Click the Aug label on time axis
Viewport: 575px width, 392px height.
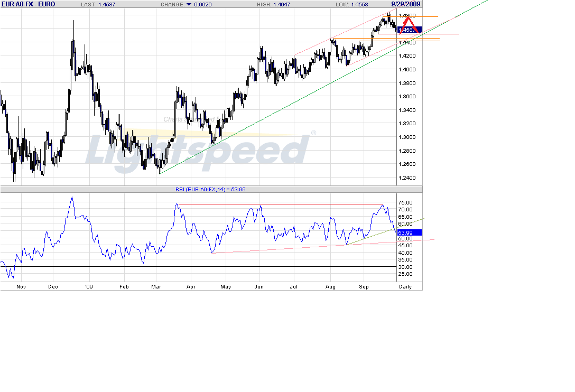(330, 287)
